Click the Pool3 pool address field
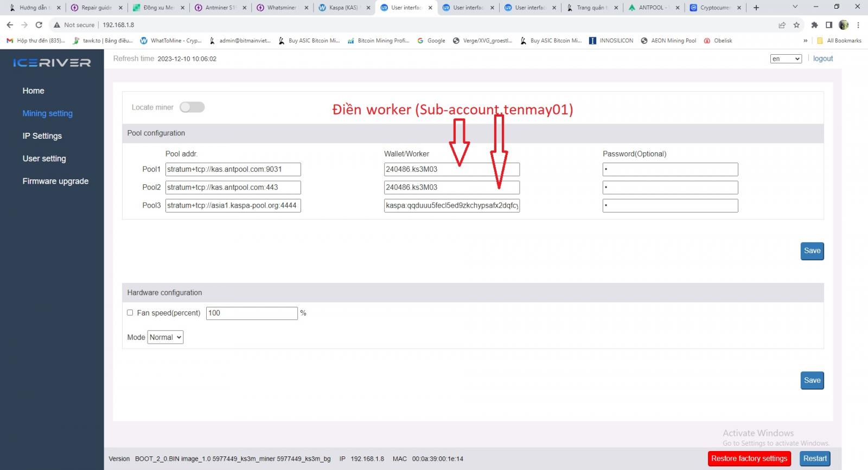Viewport: 868px width, 470px height. pyautogui.click(x=233, y=205)
